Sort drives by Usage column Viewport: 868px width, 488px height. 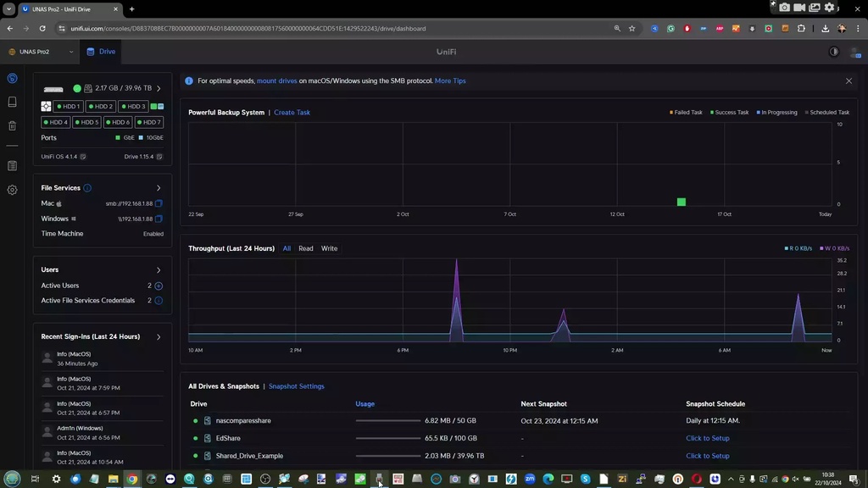[x=364, y=404]
